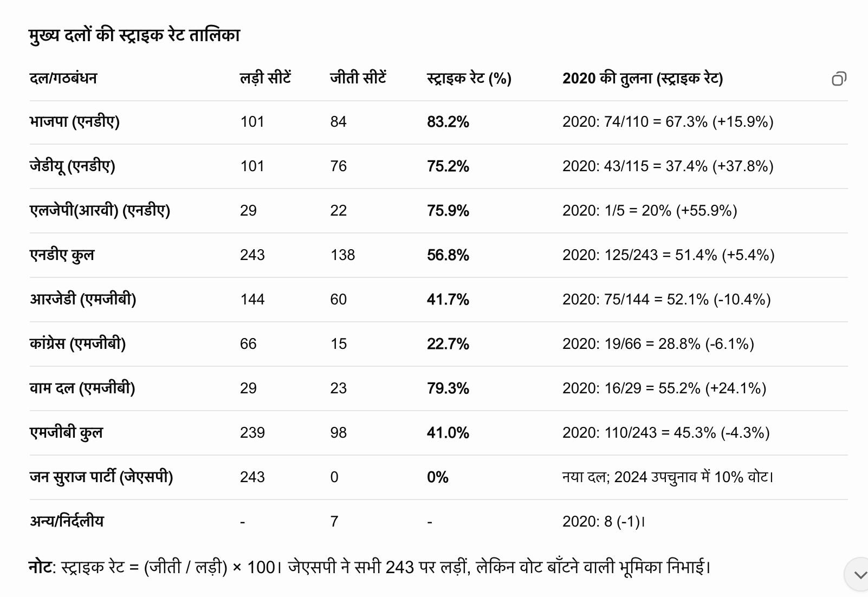Image resolution: width=868 pixels, height=597 pixels.
Task: Click the 'आरजेडी (एमजीबी)' party name
Action: coord(83,299)
